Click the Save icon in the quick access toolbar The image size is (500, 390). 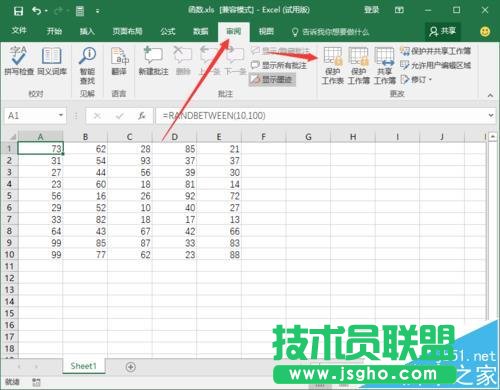18,11
